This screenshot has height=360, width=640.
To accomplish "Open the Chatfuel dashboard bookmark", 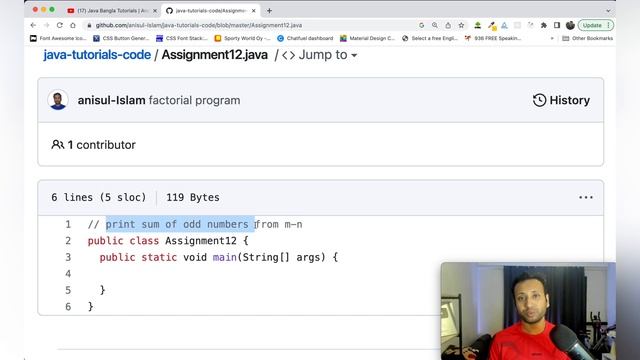I will [305, 38].
